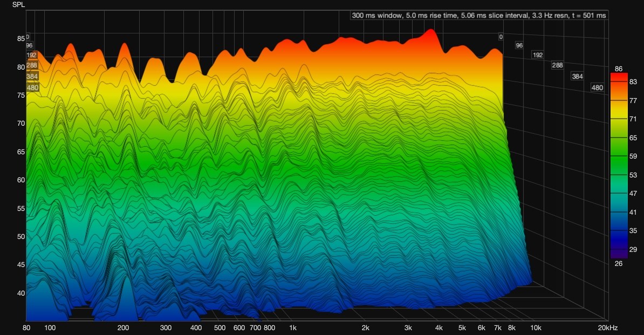Viewport: 644px width, 335px height.
Task: Click the 8k frequency axis label
Action: [x=512, y=327]
